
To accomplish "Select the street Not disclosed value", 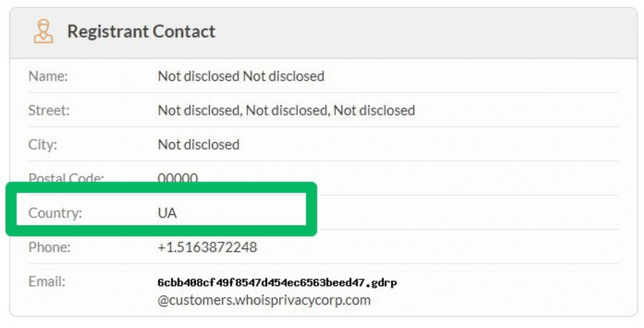I will pos(286,110).
